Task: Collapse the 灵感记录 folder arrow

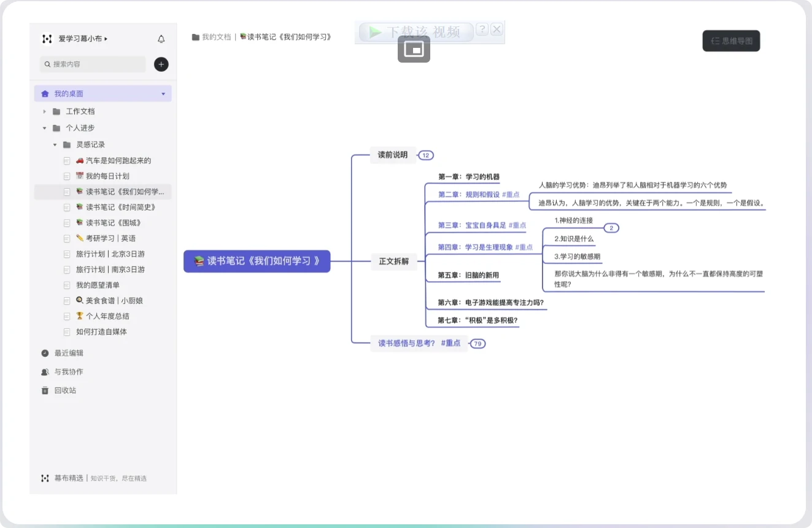Action: [55, 145]
